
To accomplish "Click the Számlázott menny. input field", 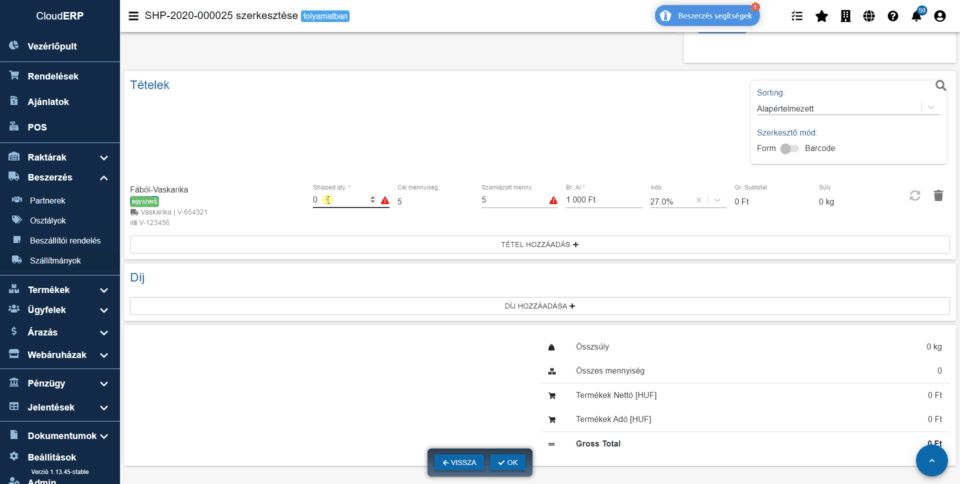I will click(512, 200).
